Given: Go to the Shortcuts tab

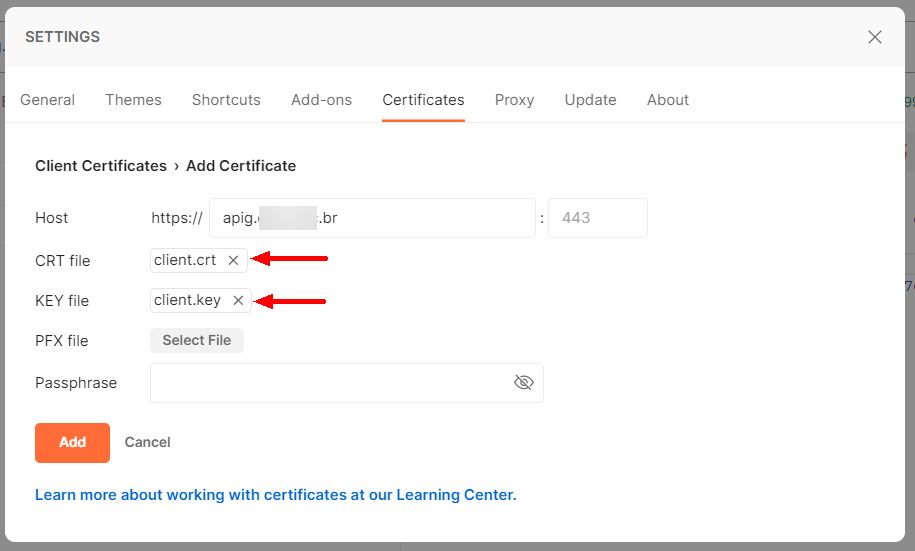Looking at the screenshot, I should coord(226,100).
